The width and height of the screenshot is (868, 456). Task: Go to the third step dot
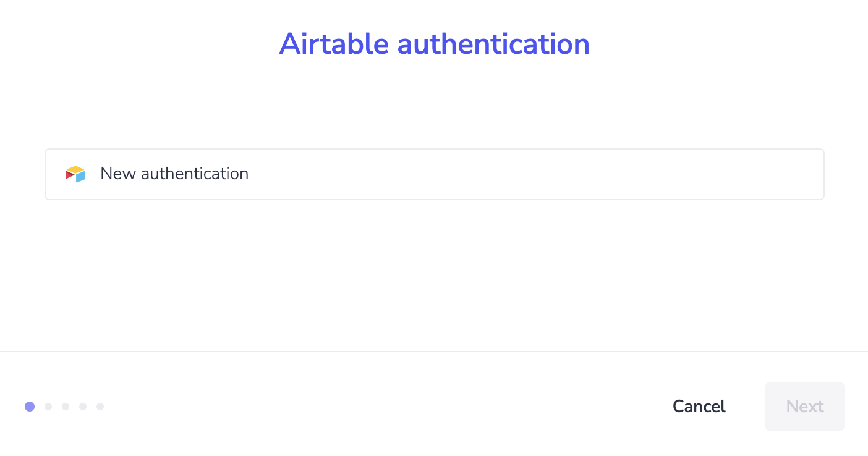pyautogui.click(x=66, y=407)
